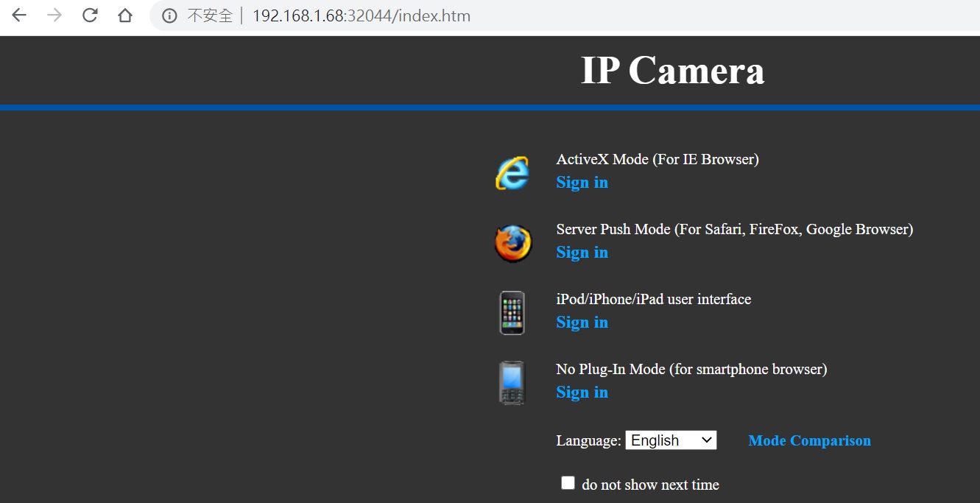Sign in under No Plug-In Mode
This screenshot has width=980, height=503.
point(582,393)
